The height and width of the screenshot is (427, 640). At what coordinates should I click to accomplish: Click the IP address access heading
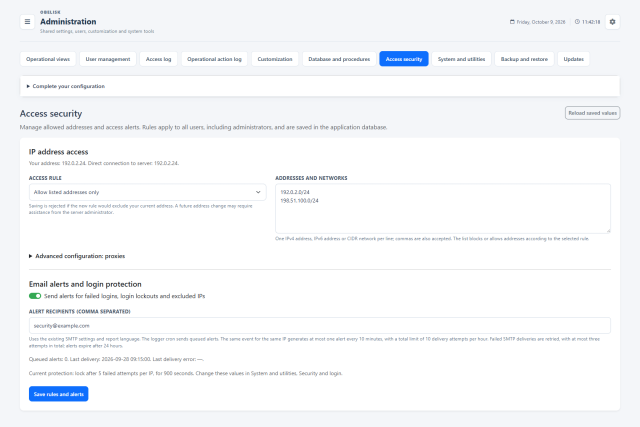click(58, 152)
